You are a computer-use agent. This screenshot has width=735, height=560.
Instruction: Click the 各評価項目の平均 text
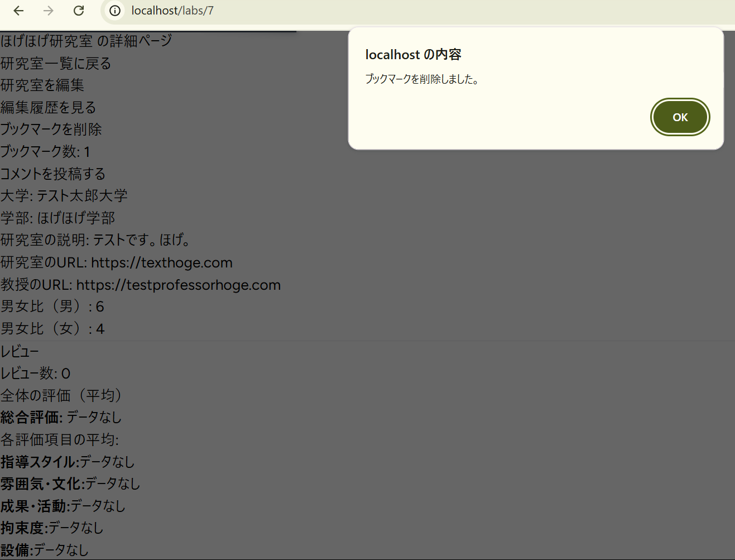coord(60,440)
